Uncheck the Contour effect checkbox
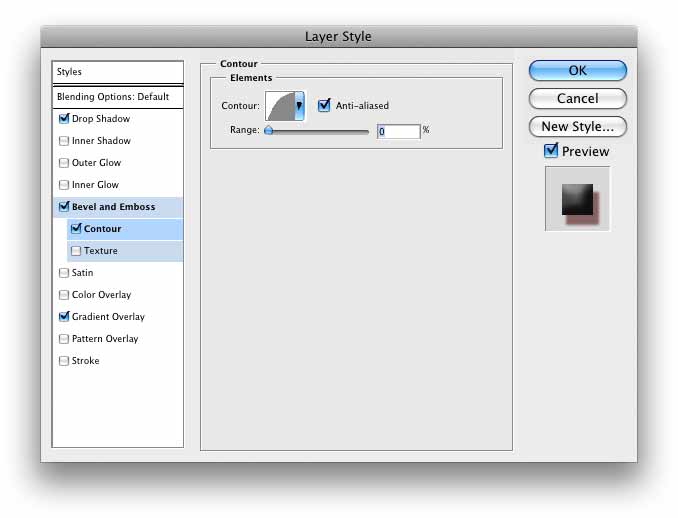 (76, 228)
